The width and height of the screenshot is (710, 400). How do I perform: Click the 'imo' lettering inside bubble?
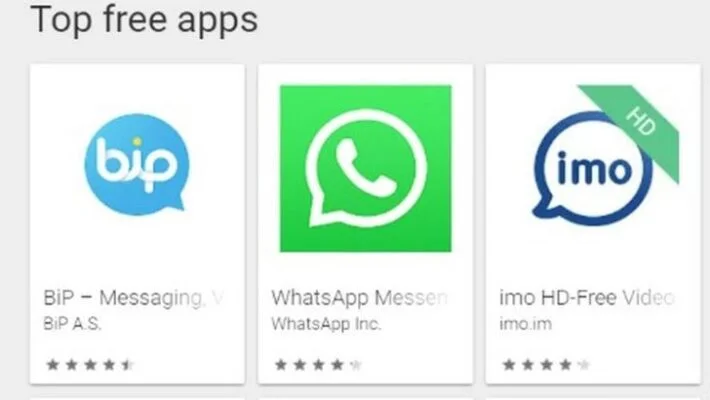pos(594,169)
